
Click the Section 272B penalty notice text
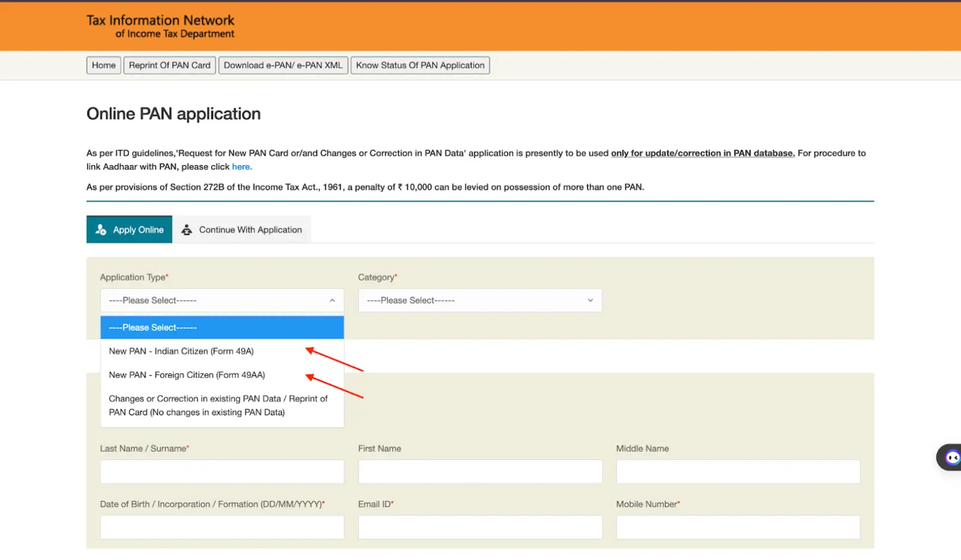[x=365, y=187]
